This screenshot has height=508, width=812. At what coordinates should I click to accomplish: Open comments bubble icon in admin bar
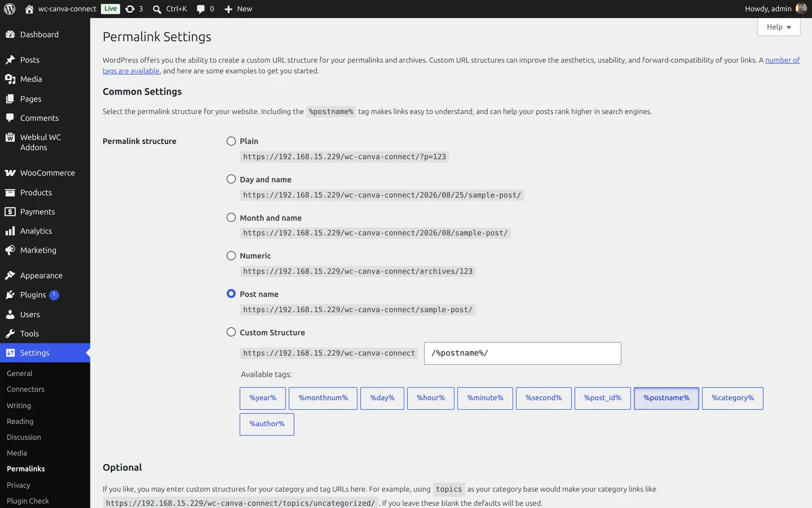(201, 9)
